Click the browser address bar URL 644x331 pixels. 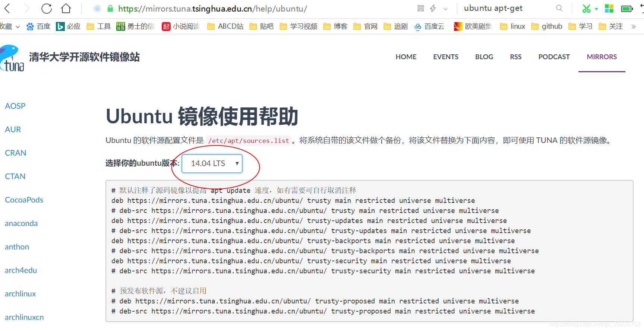click(x=212, y=9)
